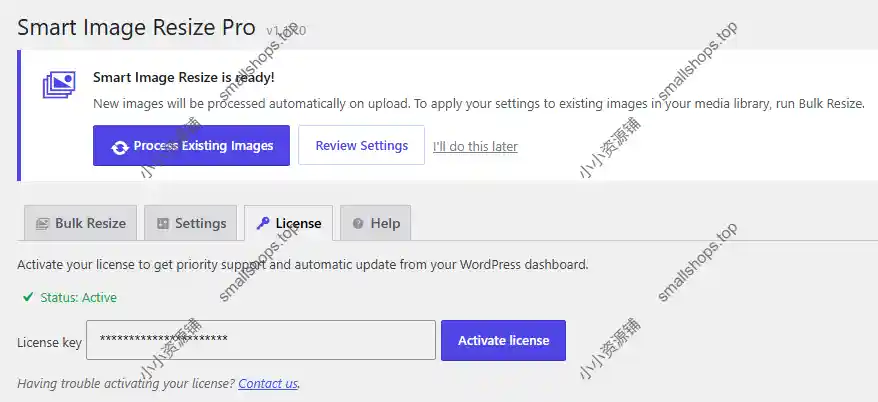Click the Help tab question mark icon
This screenshot has width=878, height=402.
[x=358, y=223]
